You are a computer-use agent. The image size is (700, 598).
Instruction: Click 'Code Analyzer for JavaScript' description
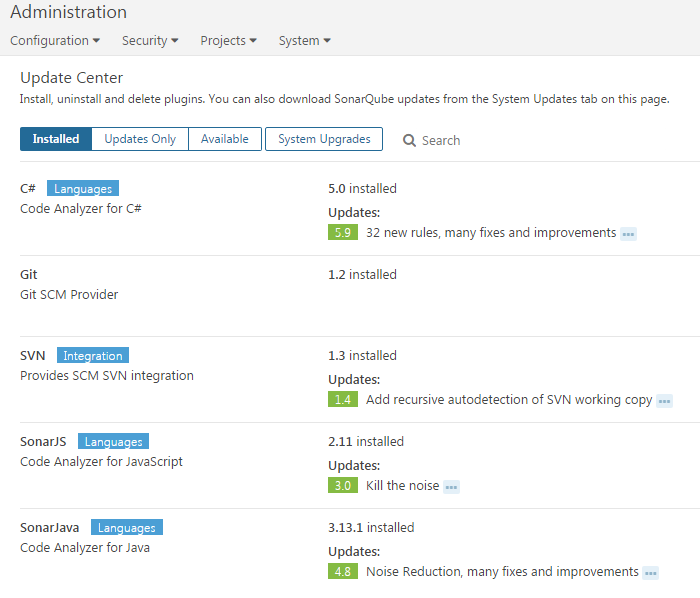click(101, 461)
